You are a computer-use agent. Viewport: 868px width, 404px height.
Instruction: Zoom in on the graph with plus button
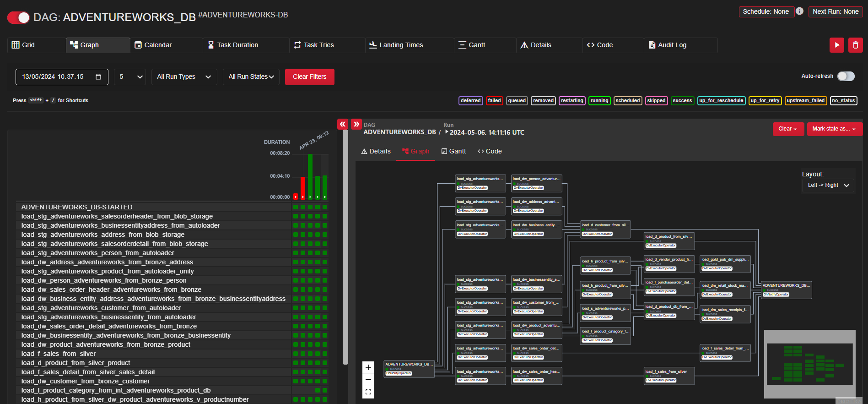point(368,367)
